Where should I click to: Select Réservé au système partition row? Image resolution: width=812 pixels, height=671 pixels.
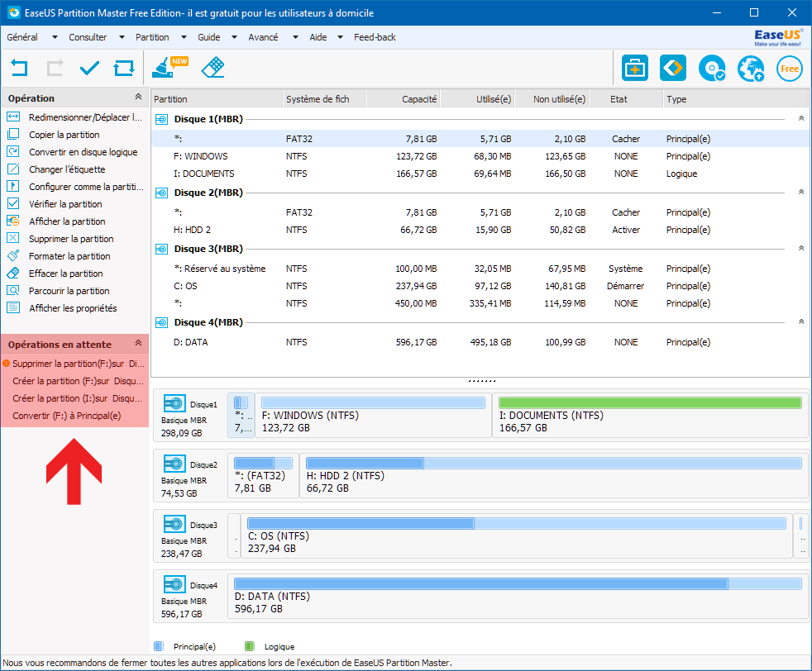[x=480, y=269]
